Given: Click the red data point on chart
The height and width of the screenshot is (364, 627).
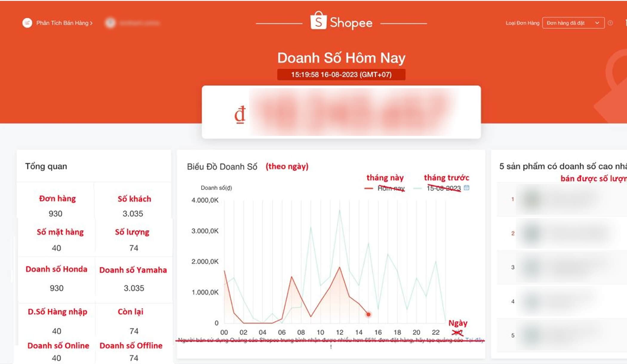Looking at the screenshot, I should [x=368, y=314].
